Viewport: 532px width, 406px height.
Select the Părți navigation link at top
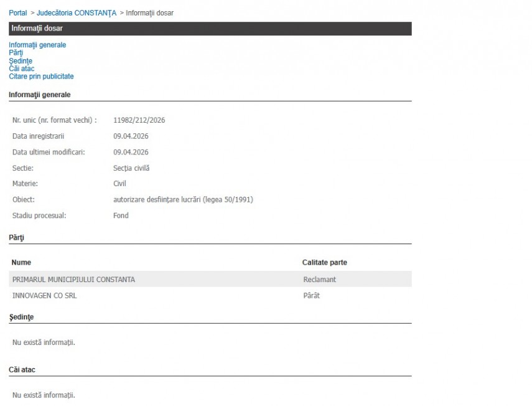[16, 53]
